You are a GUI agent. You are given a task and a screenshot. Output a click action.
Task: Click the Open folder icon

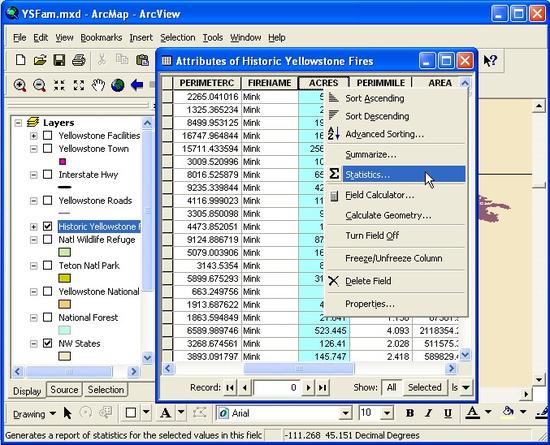pyautogui.click(x=40, y=60)
